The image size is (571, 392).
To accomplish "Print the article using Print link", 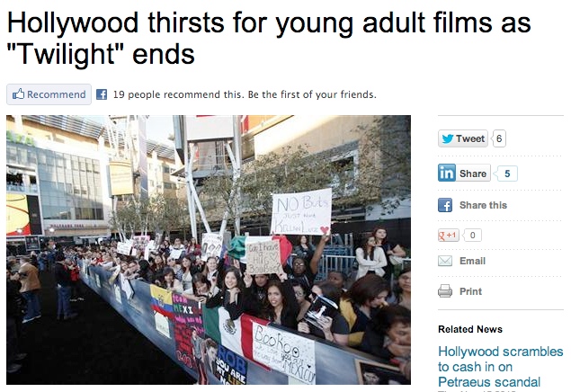I will (x=470, y=291).
